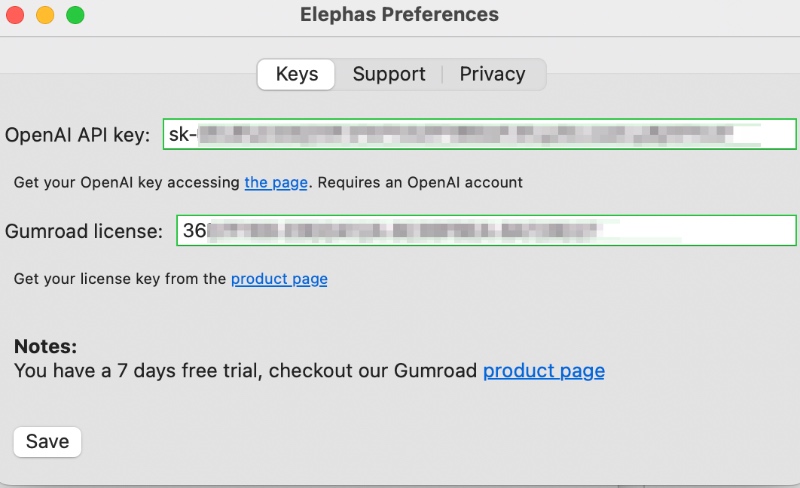Click the green zoom window button
Viewport: 800px width, 488px height.
[76, 15]
